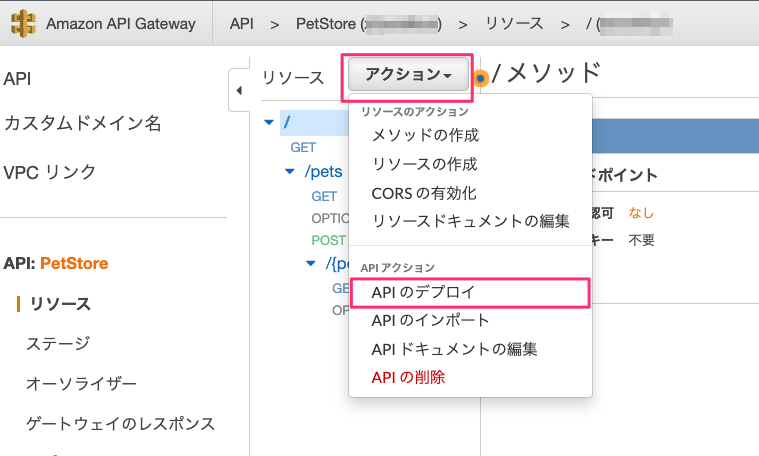Viewport: 759px width, 456px height.
Task: Click the Amazon API Gateway logo icon
Action: coord(23,24)
